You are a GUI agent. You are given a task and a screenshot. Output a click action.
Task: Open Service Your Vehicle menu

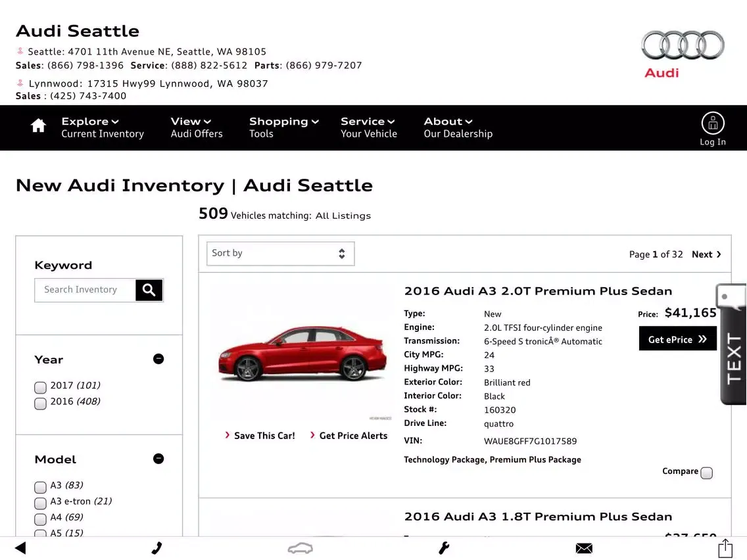(369, 128)
